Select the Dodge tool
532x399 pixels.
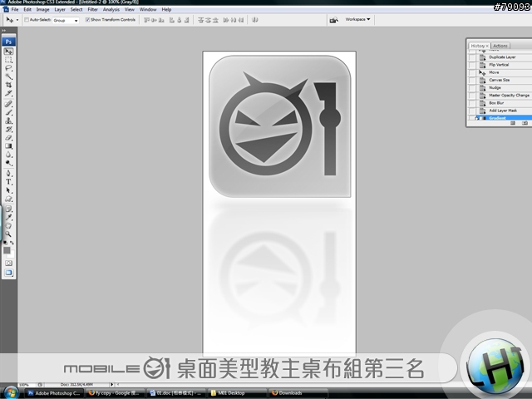pyautogui.click(x=8, y=163)
